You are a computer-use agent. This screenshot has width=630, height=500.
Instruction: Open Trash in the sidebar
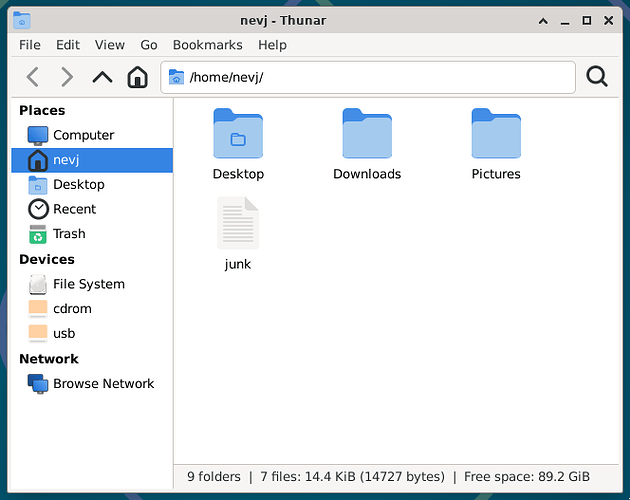69,234
